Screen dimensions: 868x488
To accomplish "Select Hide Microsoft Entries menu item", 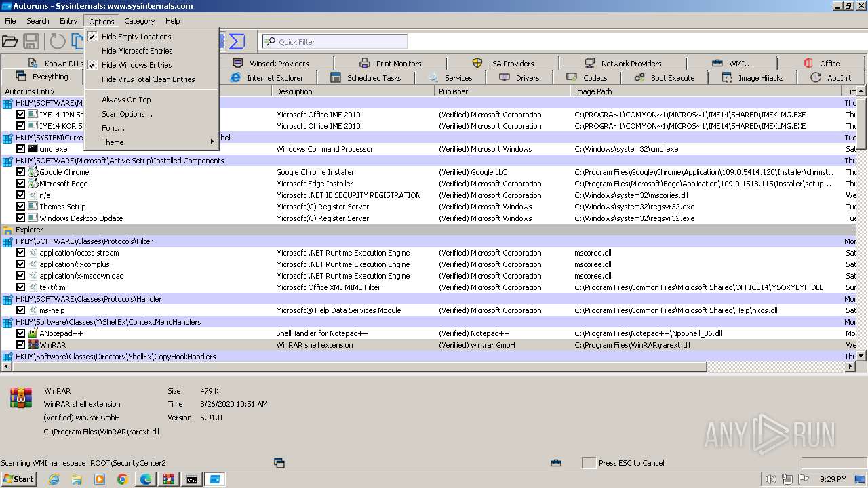I will pyautogui.click(x=137, y=51).
